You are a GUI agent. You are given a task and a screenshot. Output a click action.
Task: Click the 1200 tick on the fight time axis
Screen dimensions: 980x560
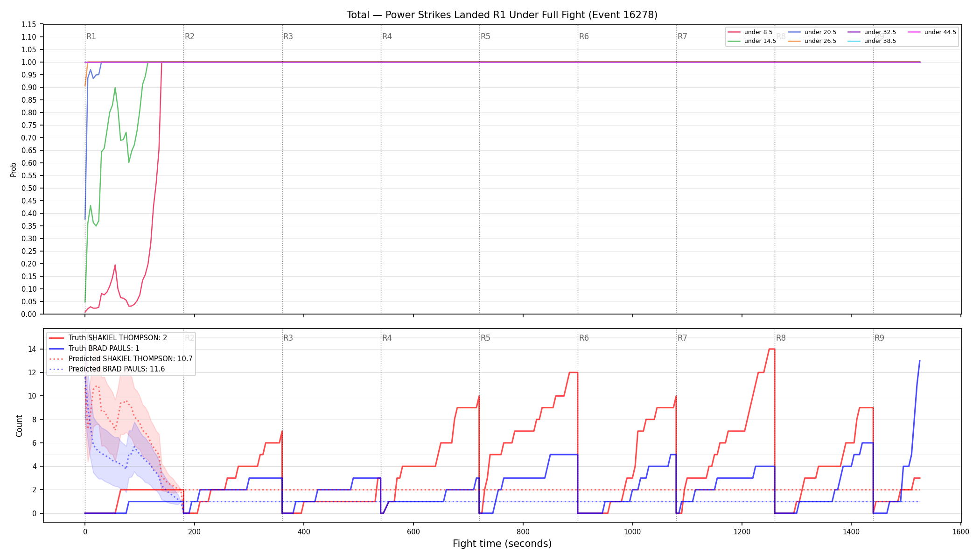[x=742, y=532]
